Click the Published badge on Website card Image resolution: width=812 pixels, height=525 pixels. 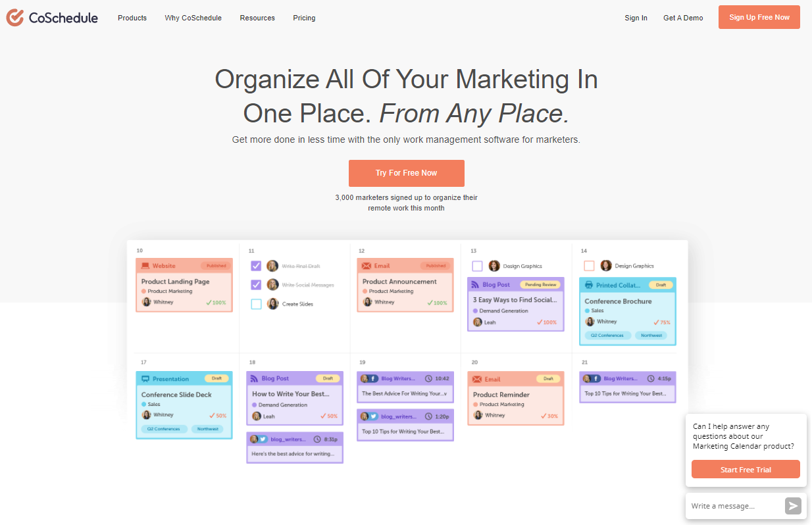[216, 266]
